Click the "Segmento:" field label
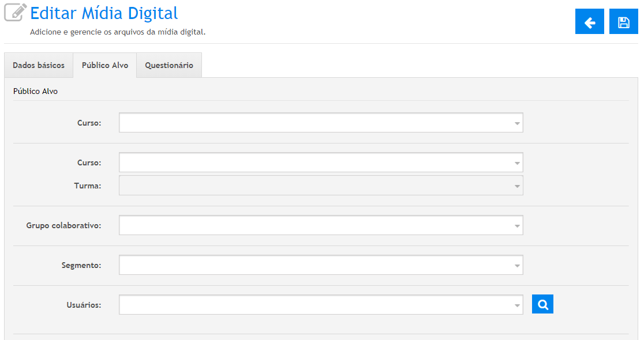644x340 pixels. [81, 265]
